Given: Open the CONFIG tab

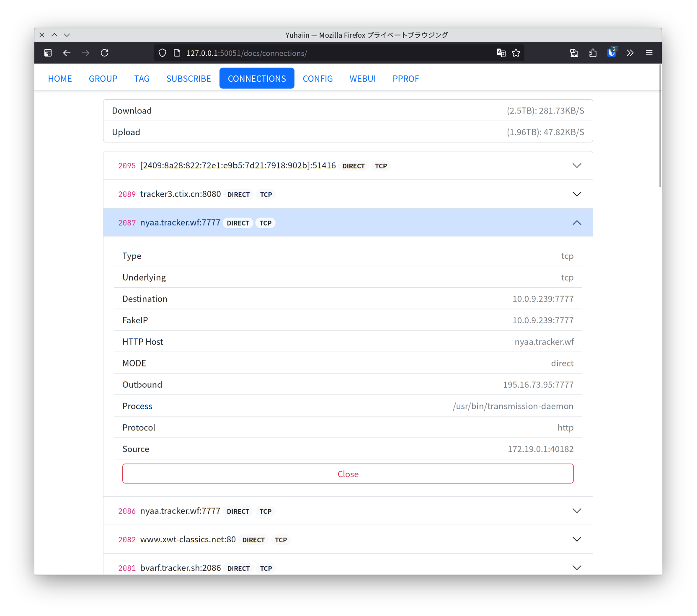Looking at the screenshot, I should pyautogui.click(x=318, y=79).
